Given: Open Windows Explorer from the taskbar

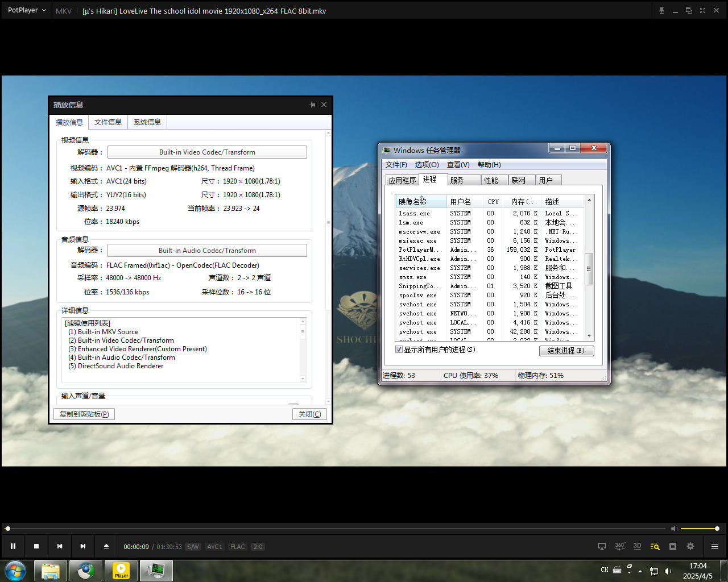Looking at the screenshot, I should coord(51,571).
